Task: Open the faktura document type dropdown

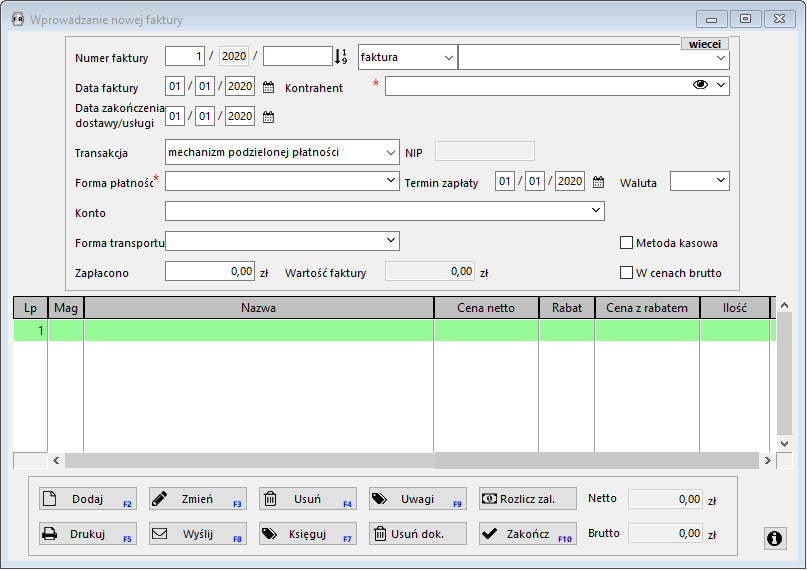Action: click(x=447, y=58)
